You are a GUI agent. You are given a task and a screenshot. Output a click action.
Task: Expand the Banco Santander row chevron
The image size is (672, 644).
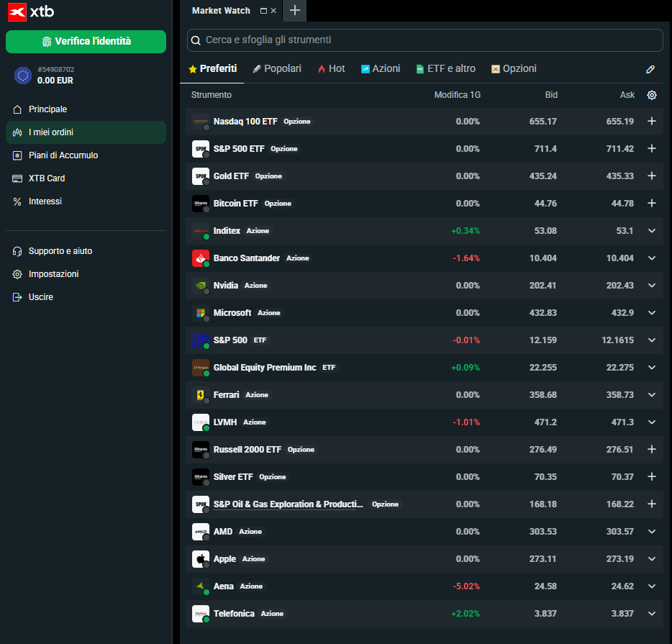point(651,258)
